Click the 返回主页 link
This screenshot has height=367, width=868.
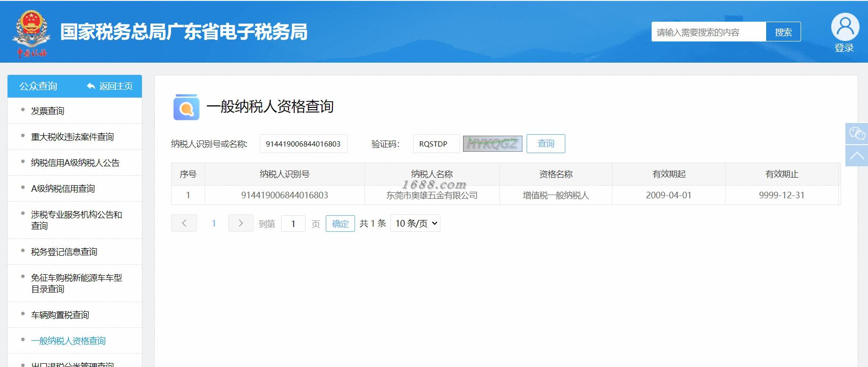tap(116, 86)
